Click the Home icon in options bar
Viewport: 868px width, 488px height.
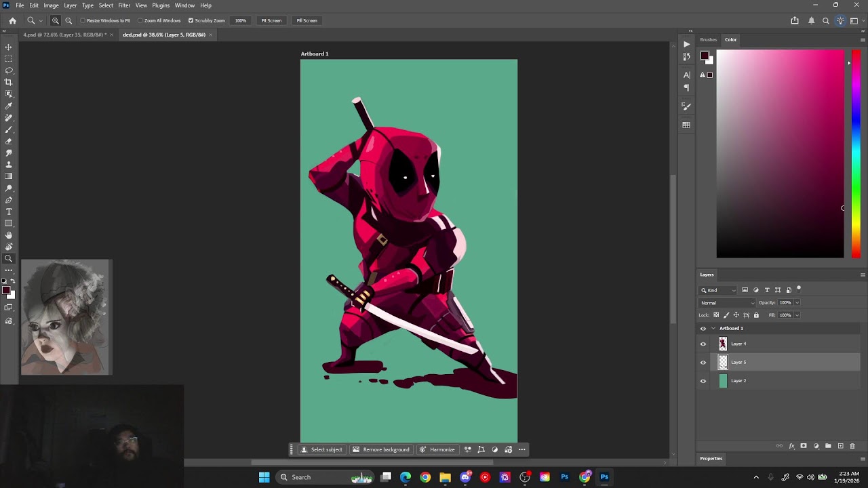click(12, 20)
